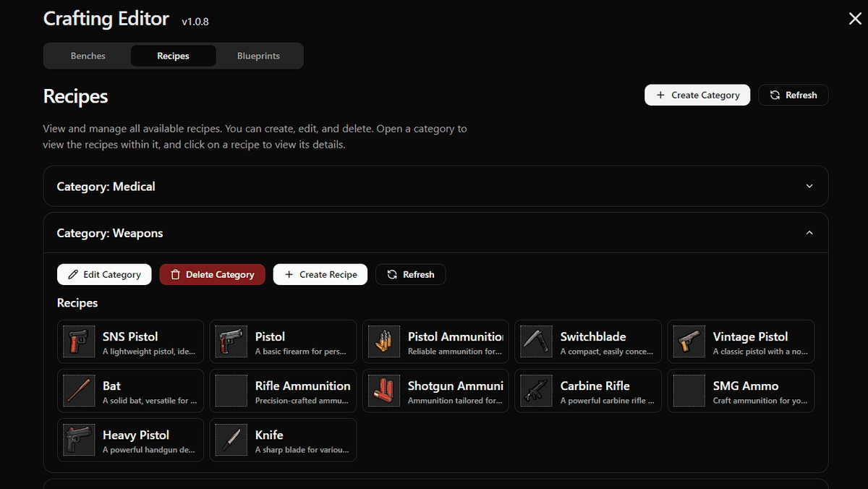Click the trash icon on Delete Category
This screenshot has width=868, height=489.
click(174, 274)
